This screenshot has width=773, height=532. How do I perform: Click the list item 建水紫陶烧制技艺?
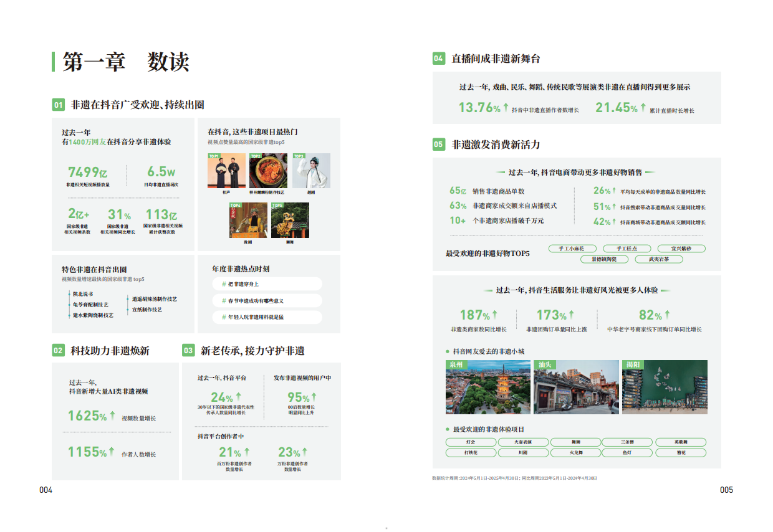(93, 315)
